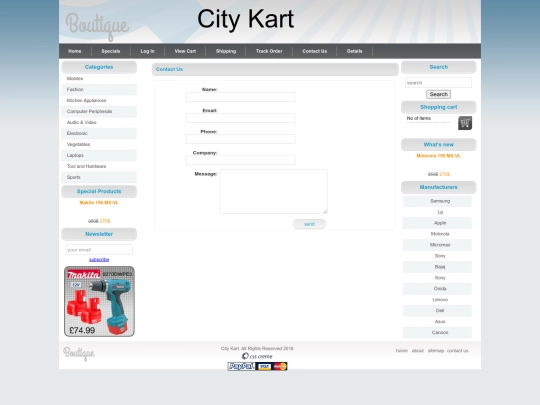The image size is (540, 405).
Task: Select Lenovo manufacturer
Action: [437, 300]
